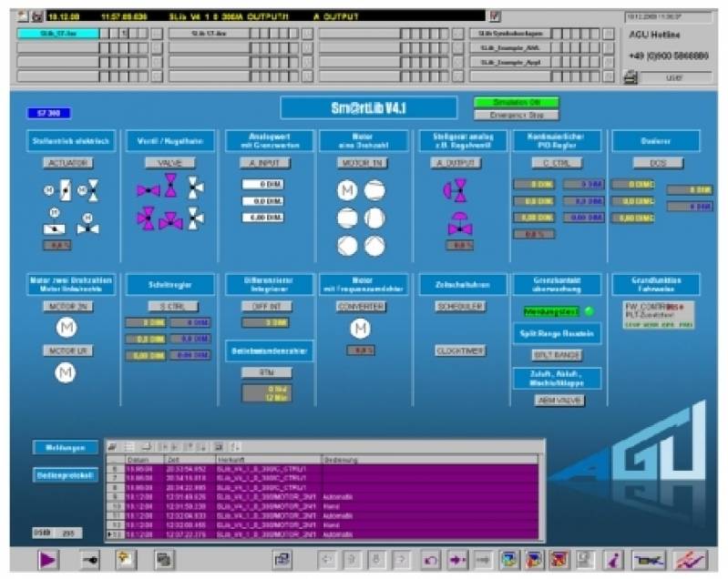The width and height of the screenshot is (728, 579).
Task: Open the MOTOR 1N block button
Action: pyautogui.click(x=362, y=163)
